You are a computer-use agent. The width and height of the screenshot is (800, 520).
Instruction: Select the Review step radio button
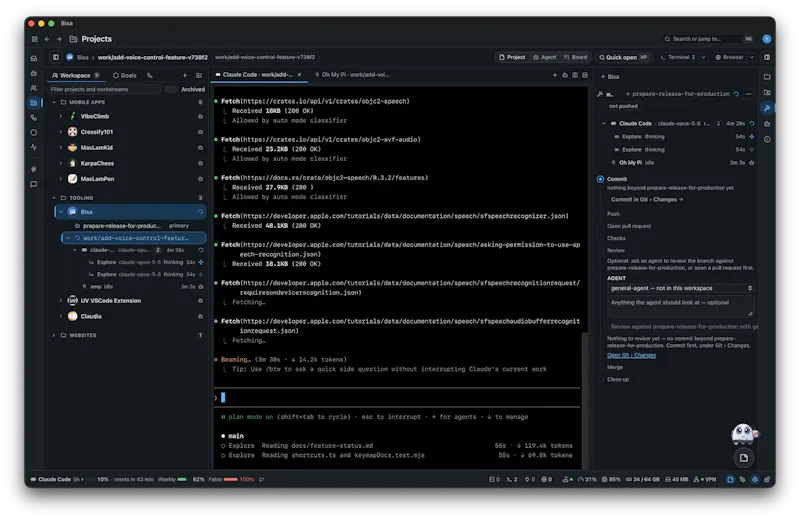coord(601,251)
